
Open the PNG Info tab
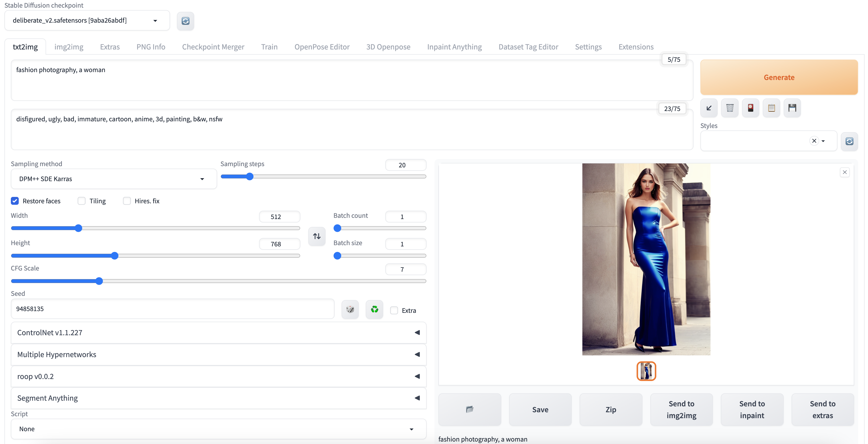151,47
